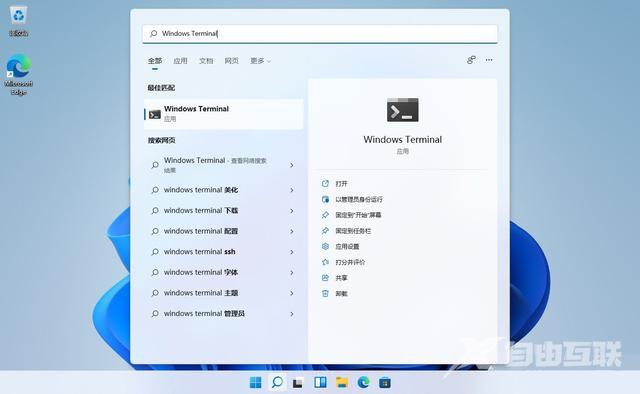Click share icon beside 共享

pos(325,278)
